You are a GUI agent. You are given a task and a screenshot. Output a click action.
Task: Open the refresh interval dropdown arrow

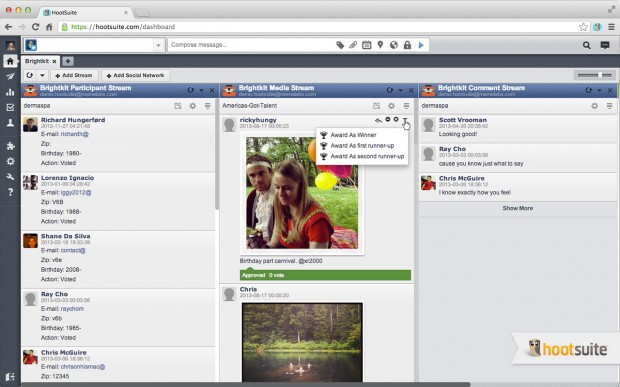42,75
